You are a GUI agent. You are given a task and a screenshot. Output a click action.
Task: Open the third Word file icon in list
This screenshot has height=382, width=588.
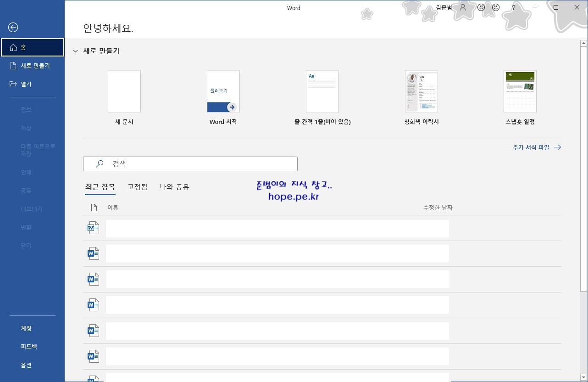(93, 279)
